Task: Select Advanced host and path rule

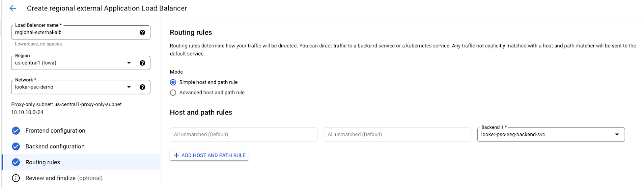Action: 173,93
